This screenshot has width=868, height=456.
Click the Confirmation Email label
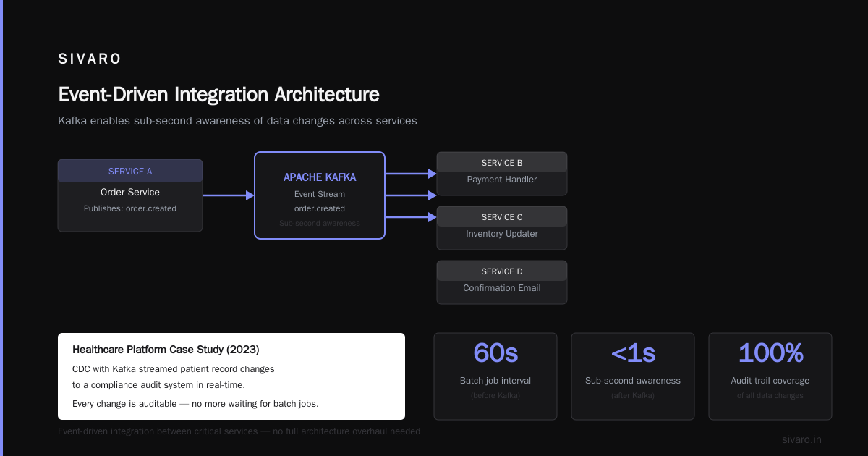pos(502,288)
